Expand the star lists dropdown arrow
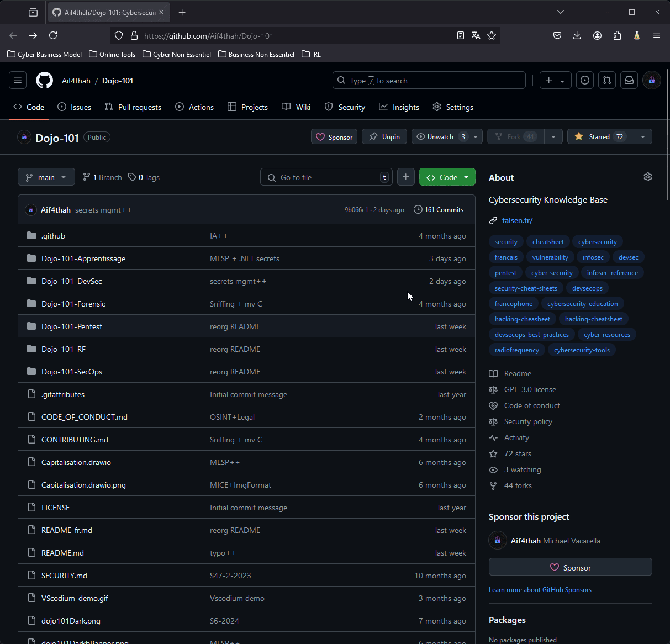This screenshot has height=644, width=670. 643,136
